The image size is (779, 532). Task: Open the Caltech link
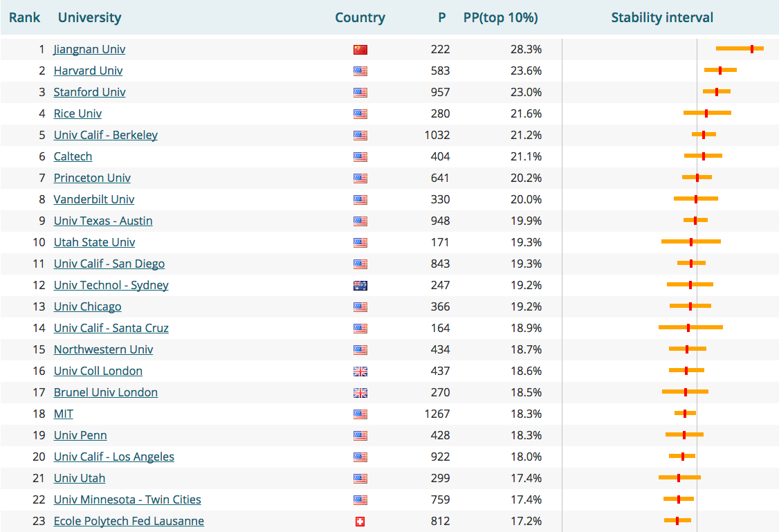(73, 156)
